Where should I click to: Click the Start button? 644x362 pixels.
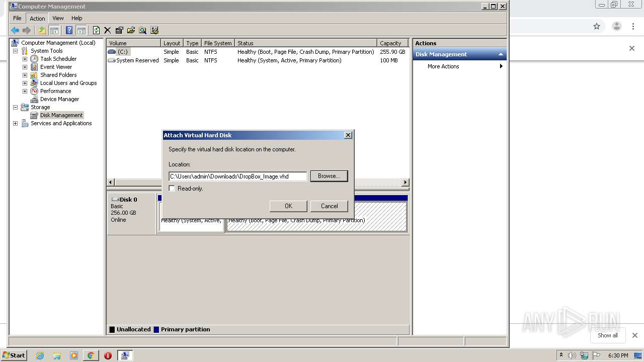pyautogui.click(x=14, y=355)
